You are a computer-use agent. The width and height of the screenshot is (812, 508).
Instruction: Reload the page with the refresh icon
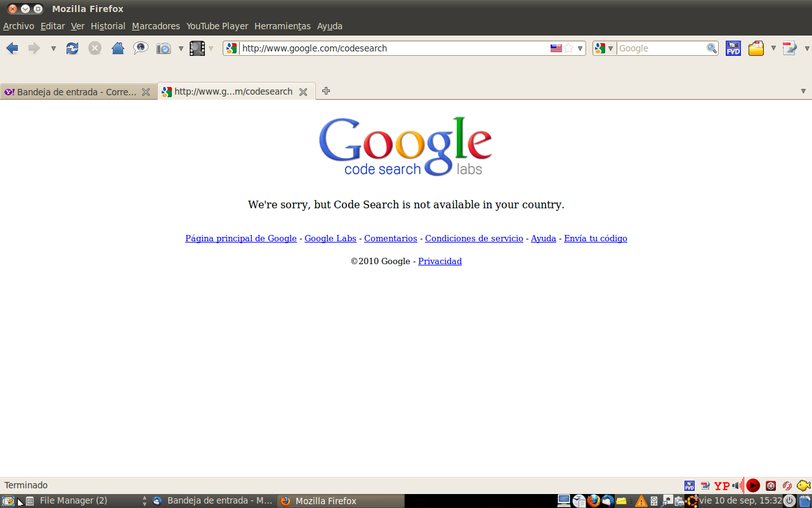[x=72, y=48]
